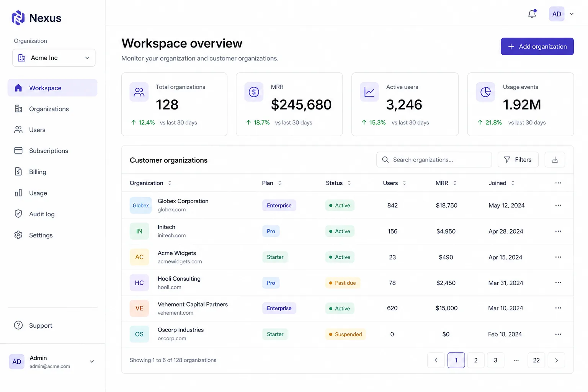Open Subscriptions in sidebar
The height and width of the screenshot is (392, 588).
coord(52,151)
